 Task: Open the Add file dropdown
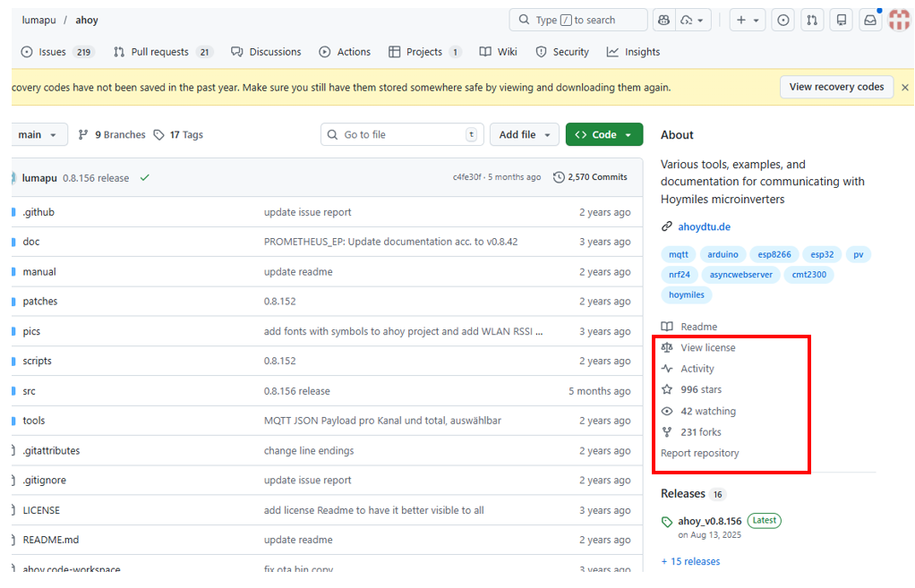(525, 134)
